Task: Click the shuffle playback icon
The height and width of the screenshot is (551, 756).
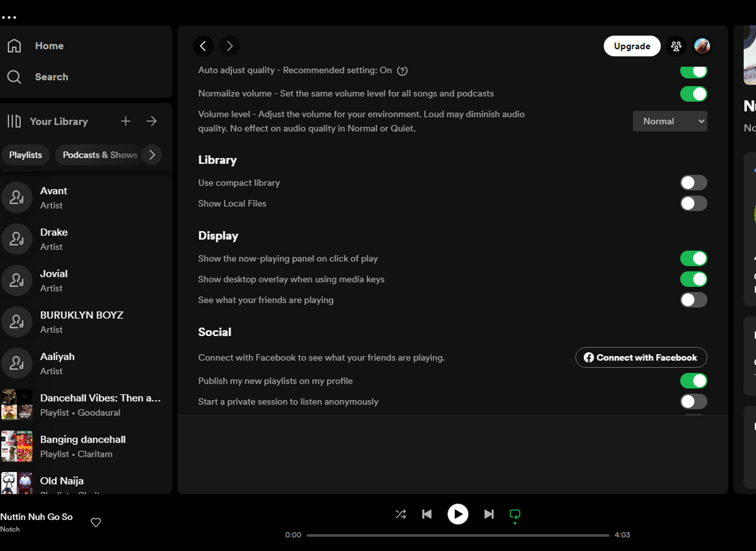Action: point(401,514)
